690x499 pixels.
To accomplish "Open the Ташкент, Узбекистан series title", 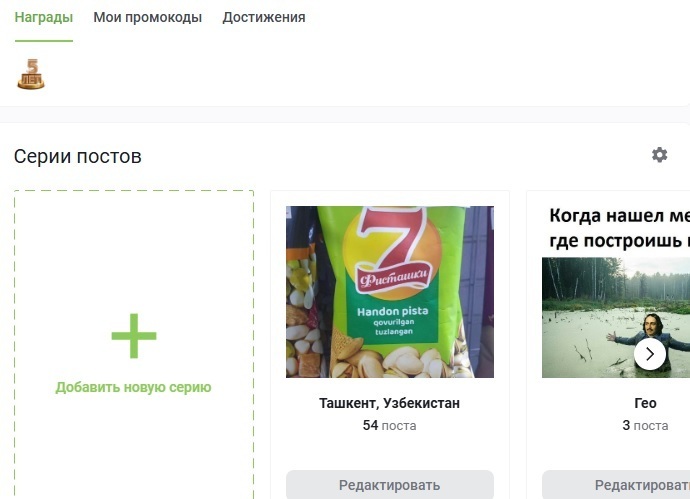I will click(389, 403).
